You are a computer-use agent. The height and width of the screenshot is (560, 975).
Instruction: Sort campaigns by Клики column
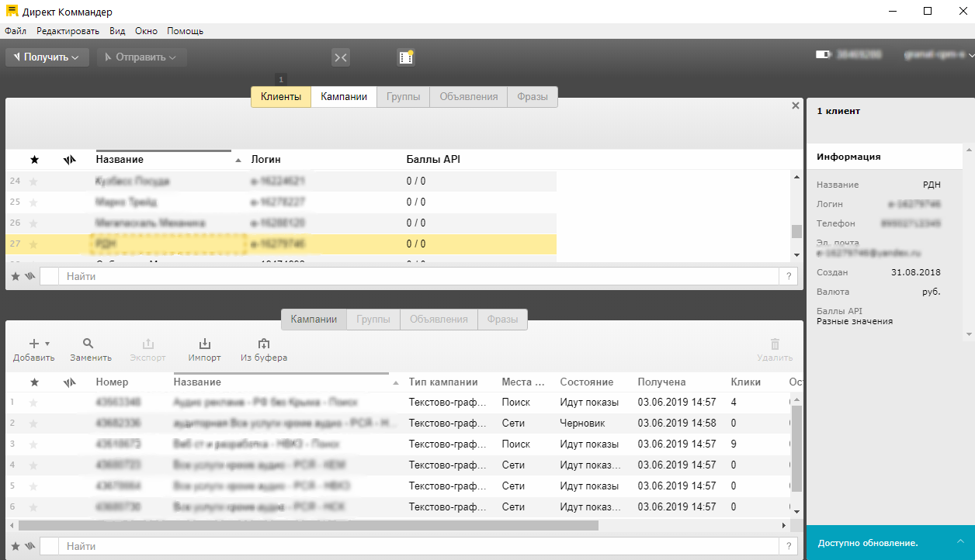pyautogui.click(x=746, y=382)
